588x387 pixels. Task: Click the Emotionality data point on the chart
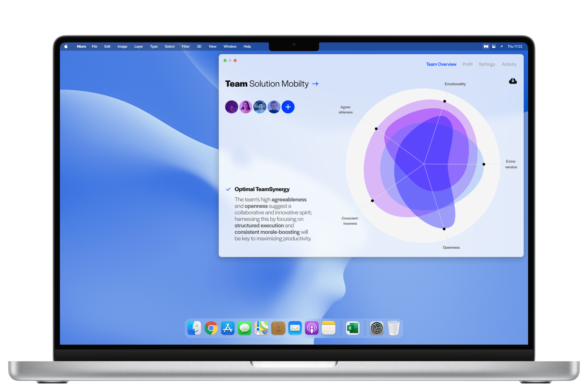445,101
